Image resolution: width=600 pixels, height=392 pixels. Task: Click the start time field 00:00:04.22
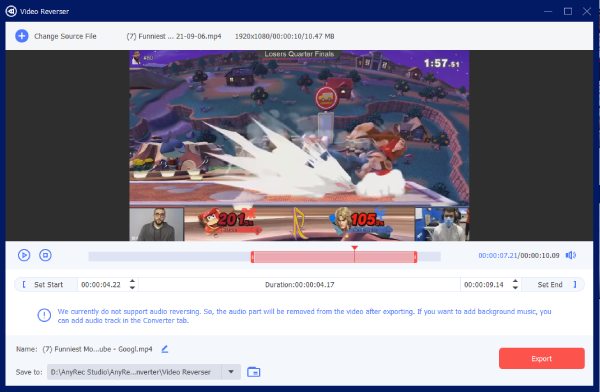(101, 284)
